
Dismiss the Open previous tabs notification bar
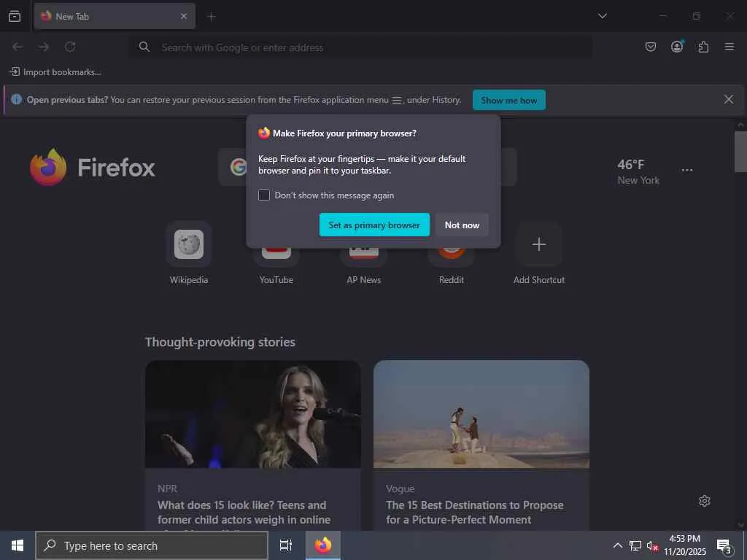click(729, 99)
